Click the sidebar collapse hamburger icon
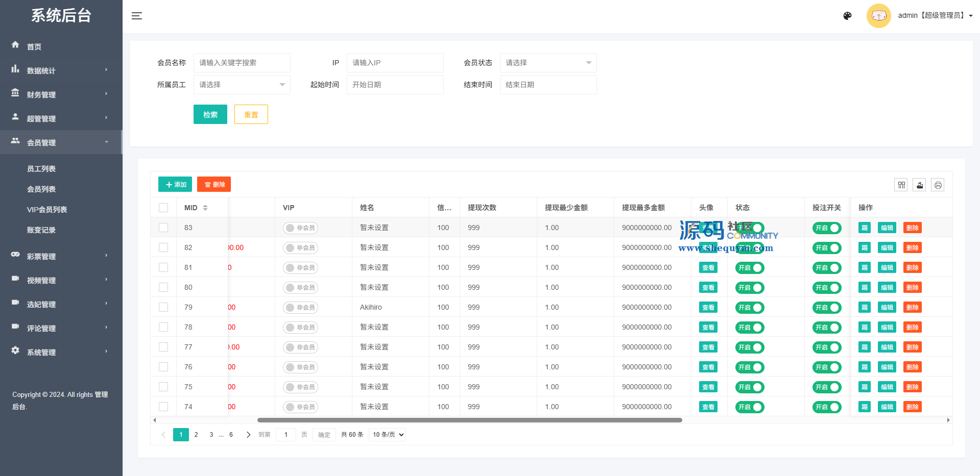This screenshot has height=476, width=980. tap(137, 16)
